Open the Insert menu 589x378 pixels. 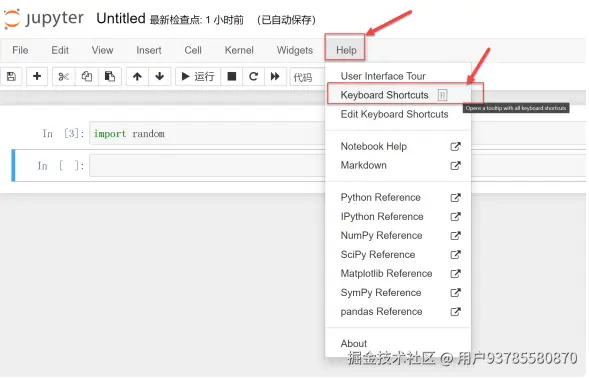(149, 50)
